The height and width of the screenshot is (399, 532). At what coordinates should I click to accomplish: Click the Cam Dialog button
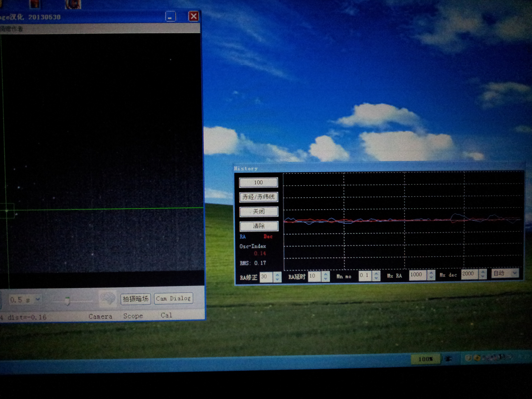point(173,298)
